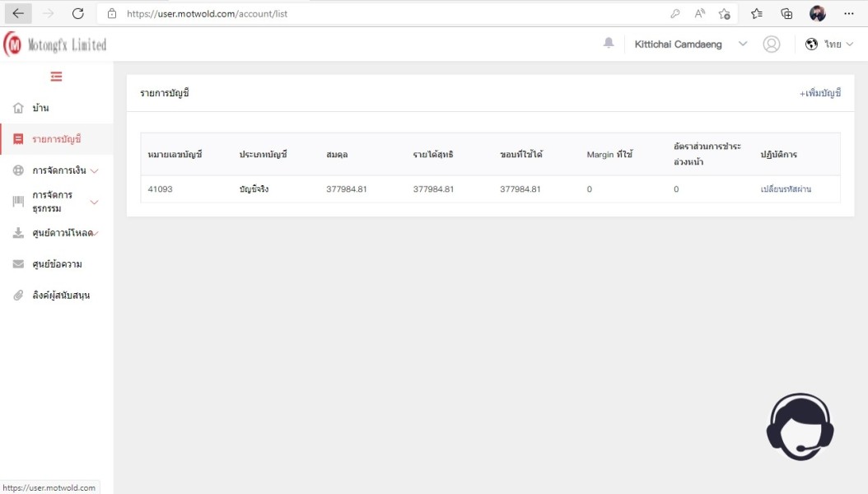The image size is (868, 494).
Task: Click the paperclip icon beside ลิงค์ผู้สนับสนุน
Action: tap(18, 295)
